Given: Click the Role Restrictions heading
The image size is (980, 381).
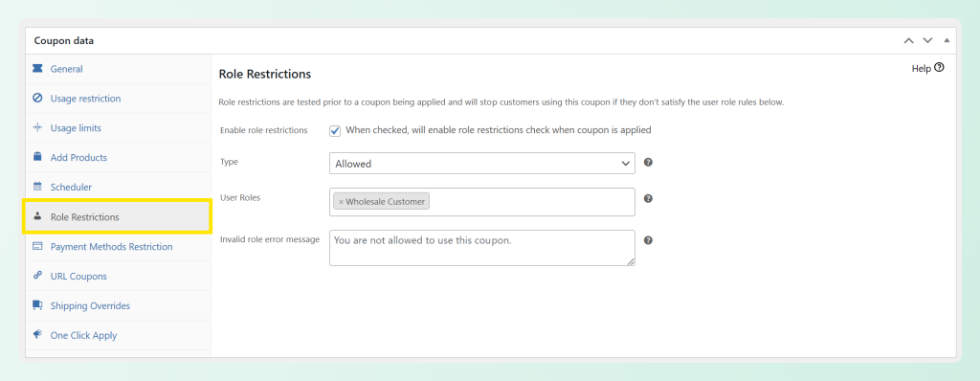Looking at the screenshot, I should [265, 74].
